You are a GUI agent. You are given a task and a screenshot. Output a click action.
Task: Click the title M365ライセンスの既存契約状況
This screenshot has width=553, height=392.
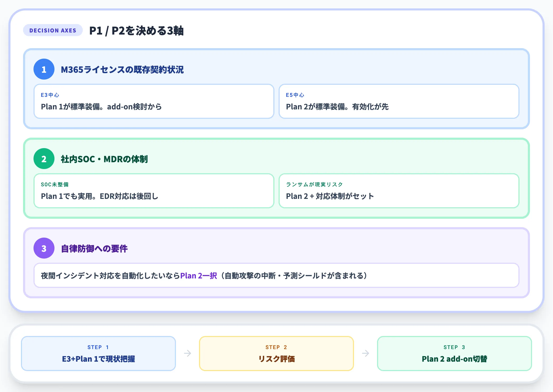tap(122, 70)
